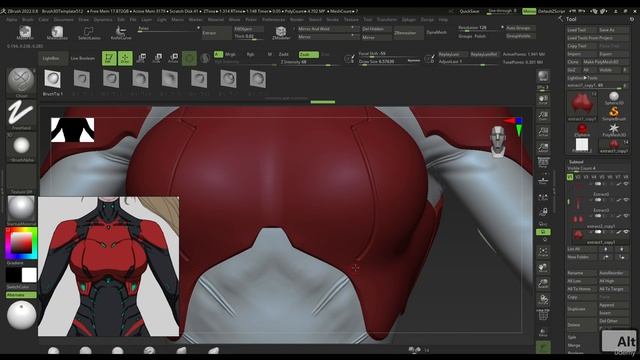
Task: Open the SimpleBrush tool icon
Action: click(x=613, y=113)
